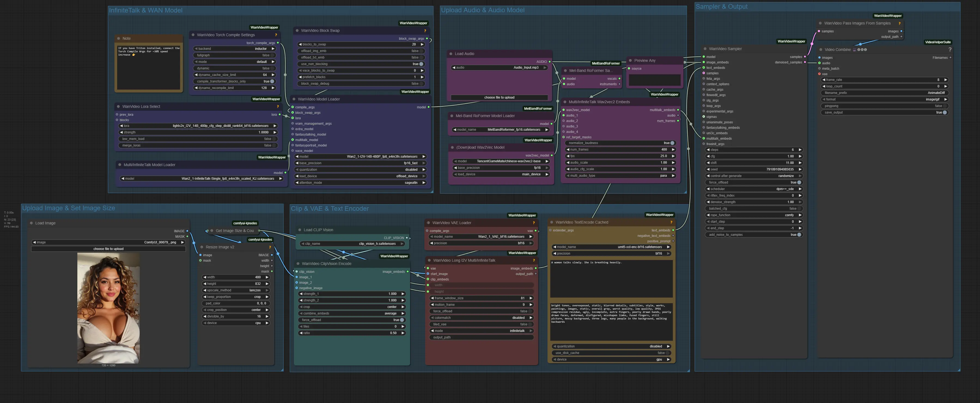This screenshot has height=403, width=980.
Task: Click help icon on WanVideo VAE Loader
Action: tap(534, 223)
